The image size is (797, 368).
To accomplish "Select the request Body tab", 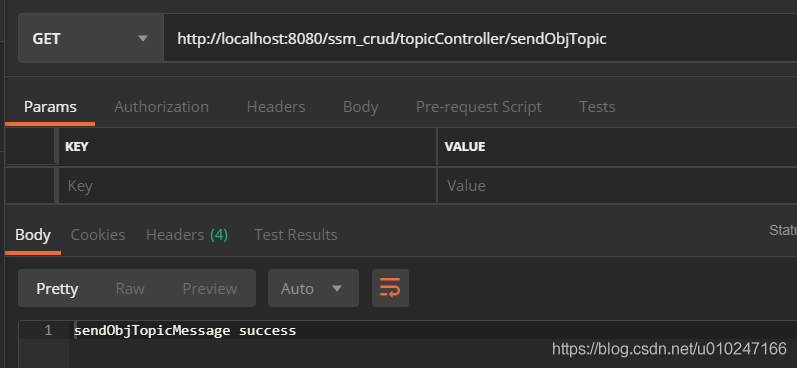I will (360, 107).
